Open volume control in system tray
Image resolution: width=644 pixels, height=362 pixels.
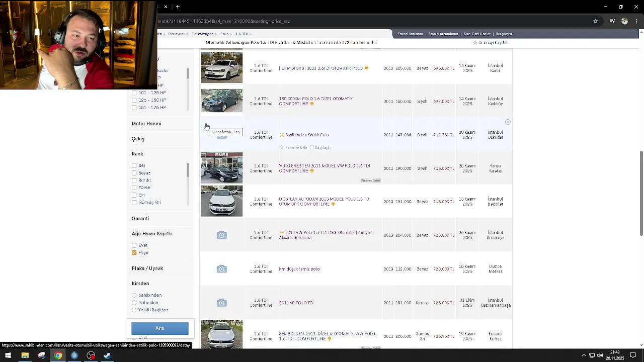coord(600,355)
